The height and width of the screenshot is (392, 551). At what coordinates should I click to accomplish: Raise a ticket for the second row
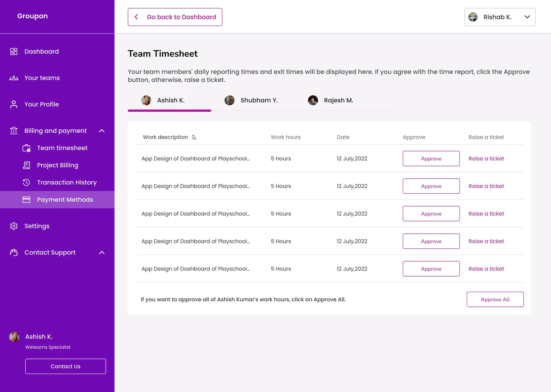pos(486,186)
